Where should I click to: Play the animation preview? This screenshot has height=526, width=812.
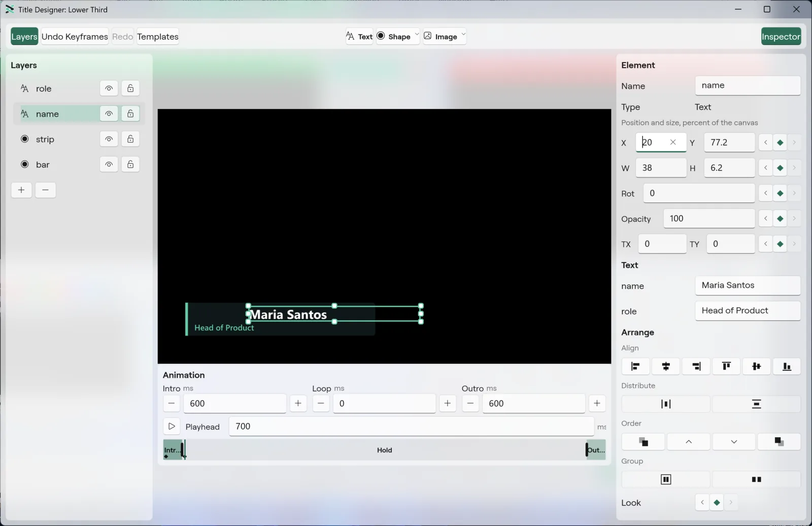click(x=172, y=426)
